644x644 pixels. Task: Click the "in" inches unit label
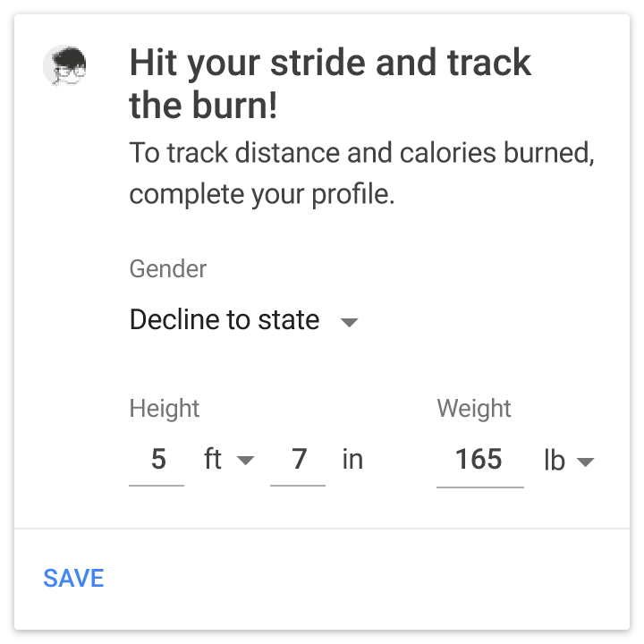pos(352,460)
